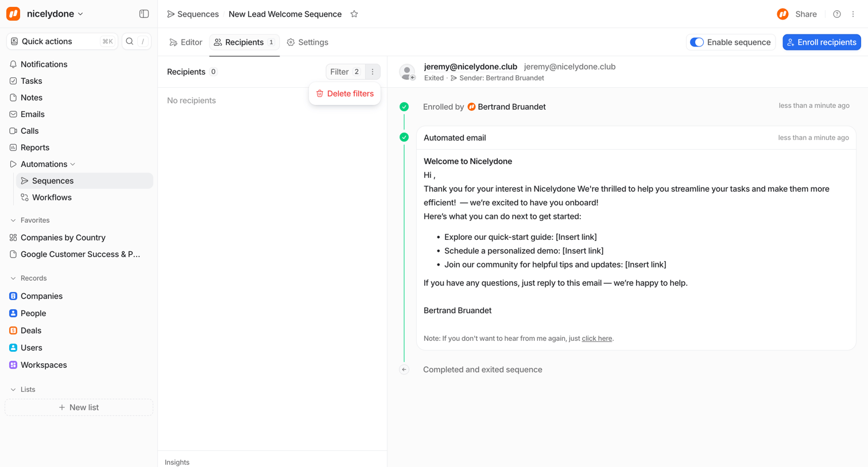Collapse the Lists section
This screenshot has height=467, width=868.
13,390
